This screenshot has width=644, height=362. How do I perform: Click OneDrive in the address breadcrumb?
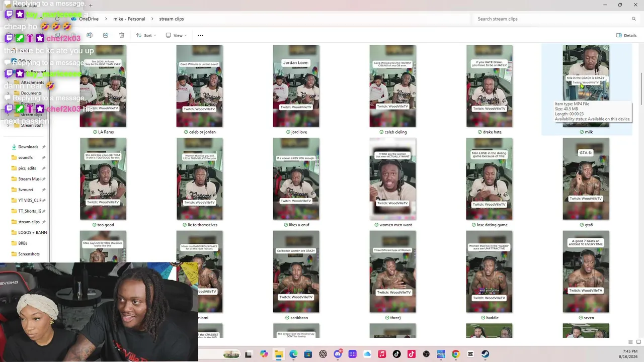click(x=89, y=19)
